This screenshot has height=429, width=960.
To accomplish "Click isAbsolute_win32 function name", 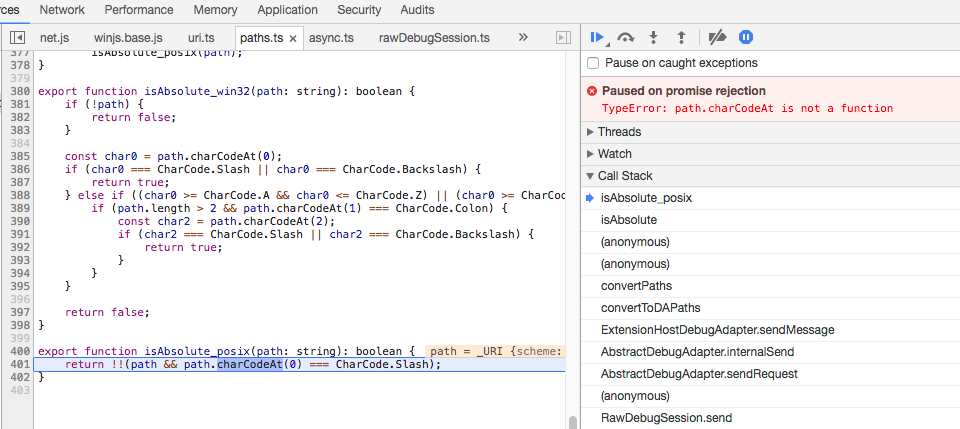I will pyautogui.click(x=197, y=91).
